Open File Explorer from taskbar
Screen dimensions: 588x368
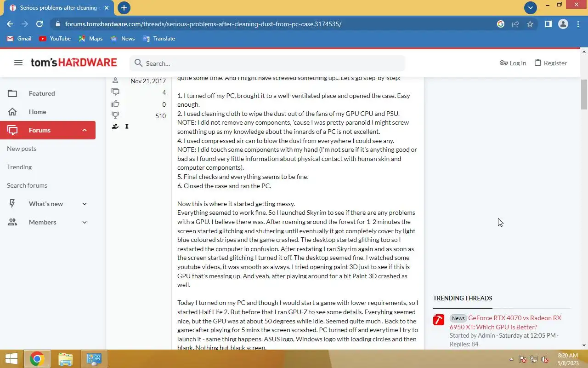pos(66,359)
